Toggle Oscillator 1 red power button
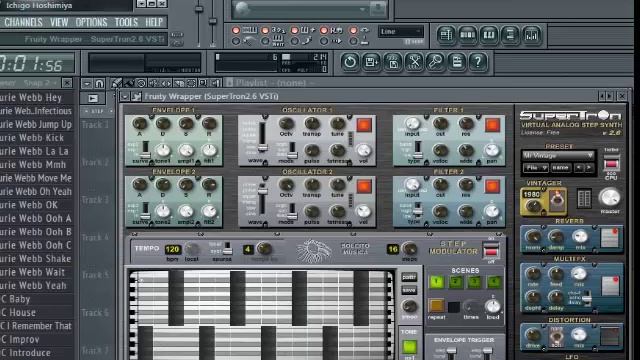This screenshot has height=360, width=640. click(364, 125)
